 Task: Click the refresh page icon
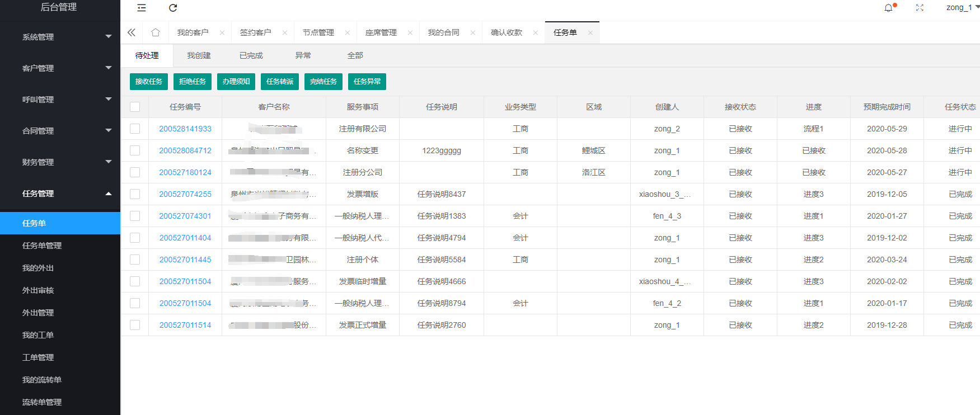(173, 8)
